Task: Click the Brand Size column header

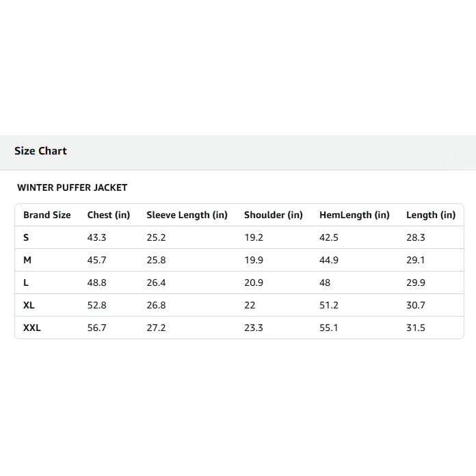Action: click(47, 215)
